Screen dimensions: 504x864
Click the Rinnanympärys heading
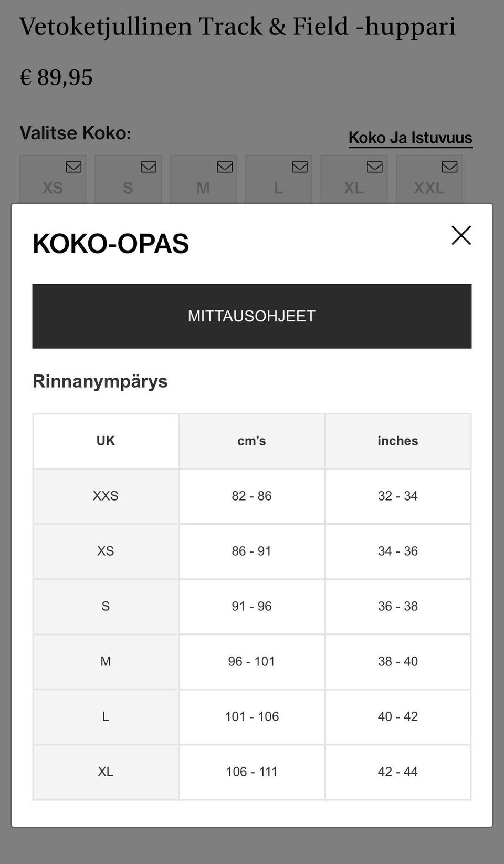click(100, 381)
